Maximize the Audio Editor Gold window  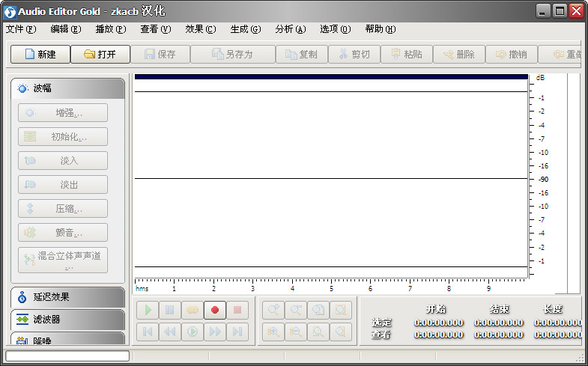pos(560,11)
